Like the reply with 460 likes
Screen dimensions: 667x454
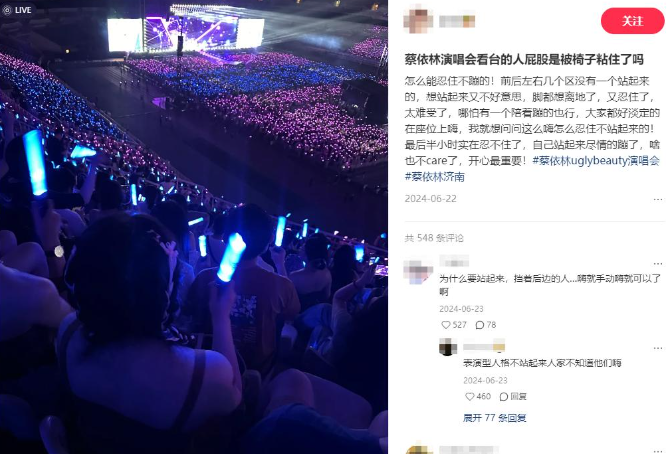(x=478, y=397)
